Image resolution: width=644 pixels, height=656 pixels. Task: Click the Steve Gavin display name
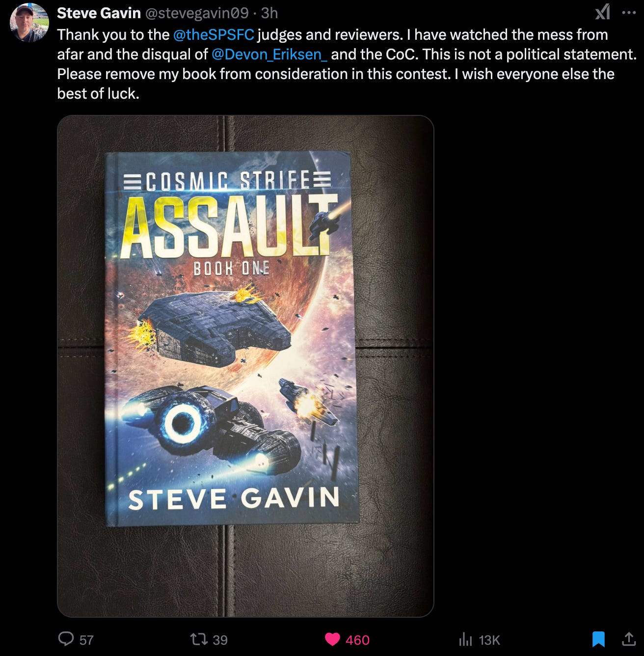pyautogui.click(x=99, y=13)
